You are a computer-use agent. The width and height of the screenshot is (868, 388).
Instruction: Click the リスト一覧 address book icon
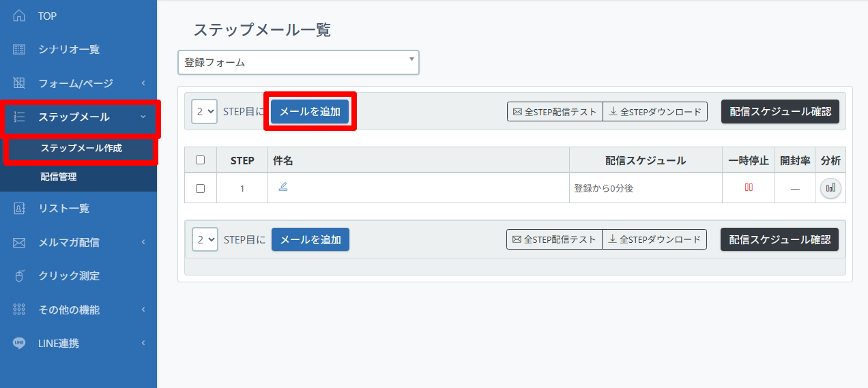pos(19,208)
